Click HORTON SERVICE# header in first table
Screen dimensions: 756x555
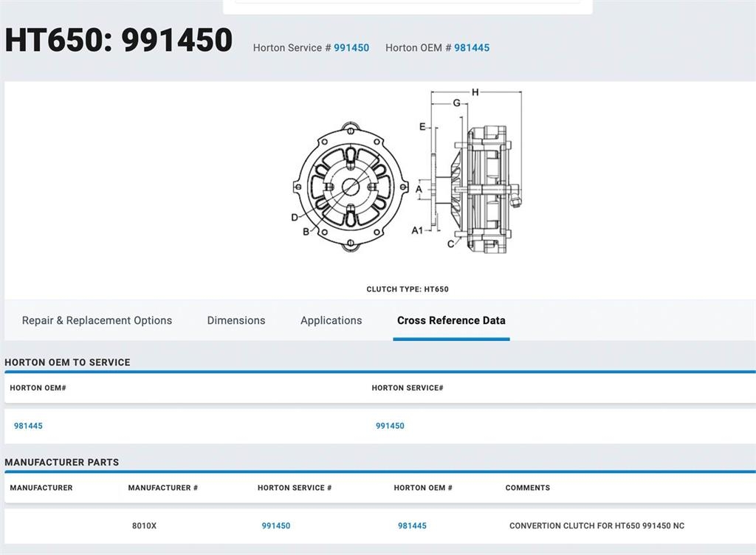point(407,388)
